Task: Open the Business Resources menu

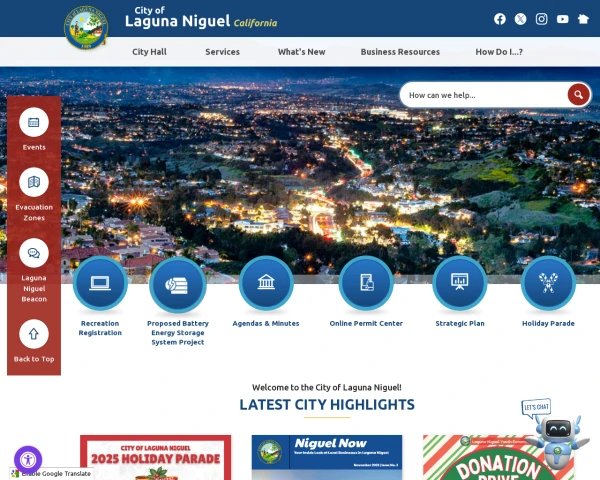Action: 400,52
